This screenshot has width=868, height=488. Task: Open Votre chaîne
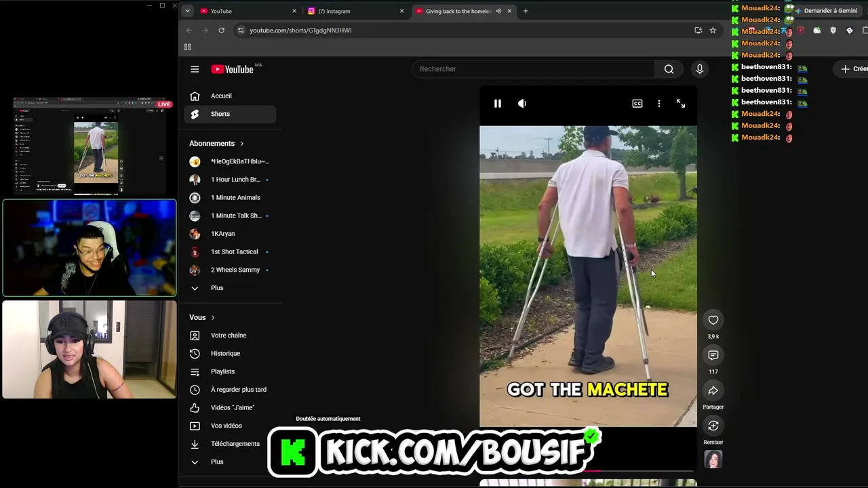(x=230, y=335)
